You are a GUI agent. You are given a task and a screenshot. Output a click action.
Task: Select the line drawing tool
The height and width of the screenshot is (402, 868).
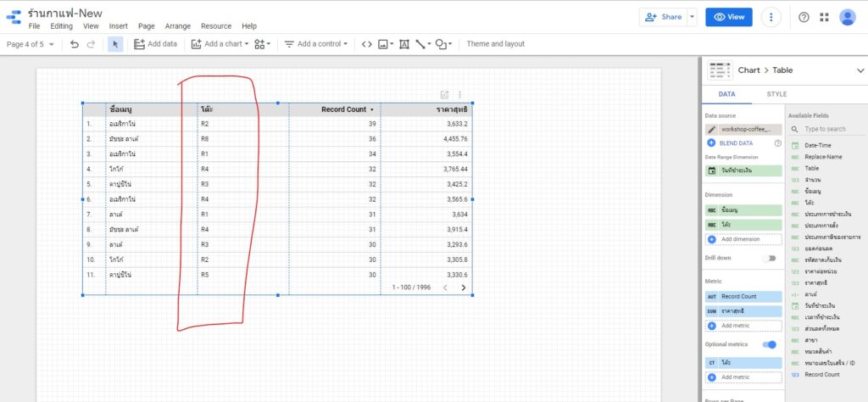click(422, 44)
